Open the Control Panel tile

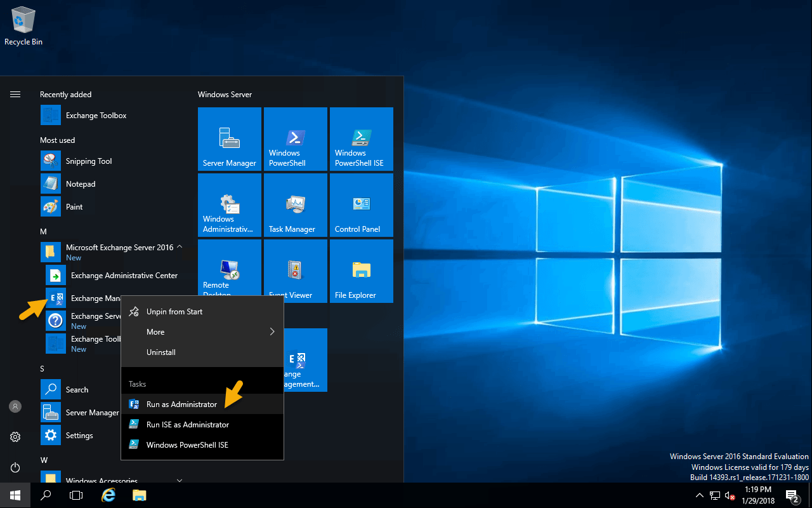pyautogui.click(x=362, y=205)
